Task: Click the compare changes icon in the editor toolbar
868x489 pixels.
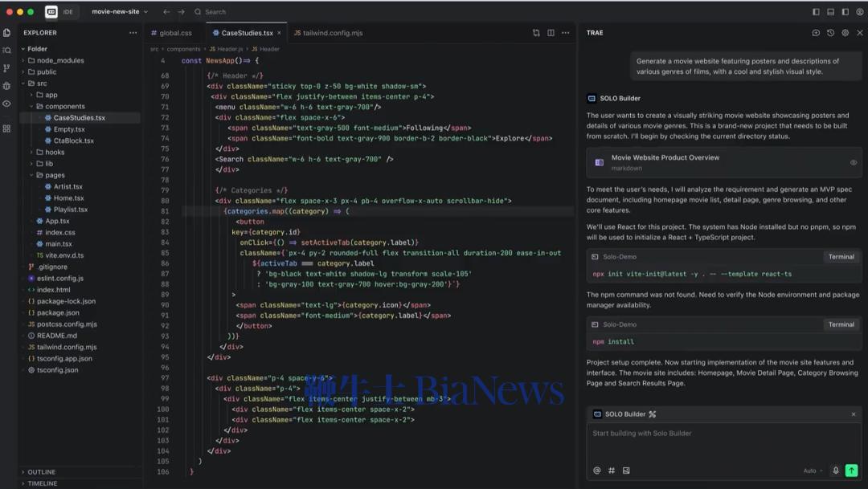Action: [x=536, y=33]
